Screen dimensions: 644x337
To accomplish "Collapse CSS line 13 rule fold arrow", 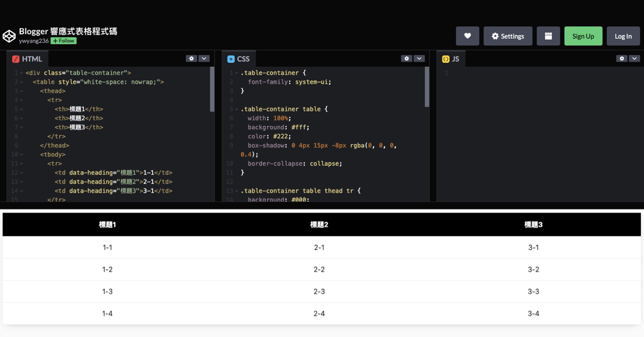I will [237, 191].
